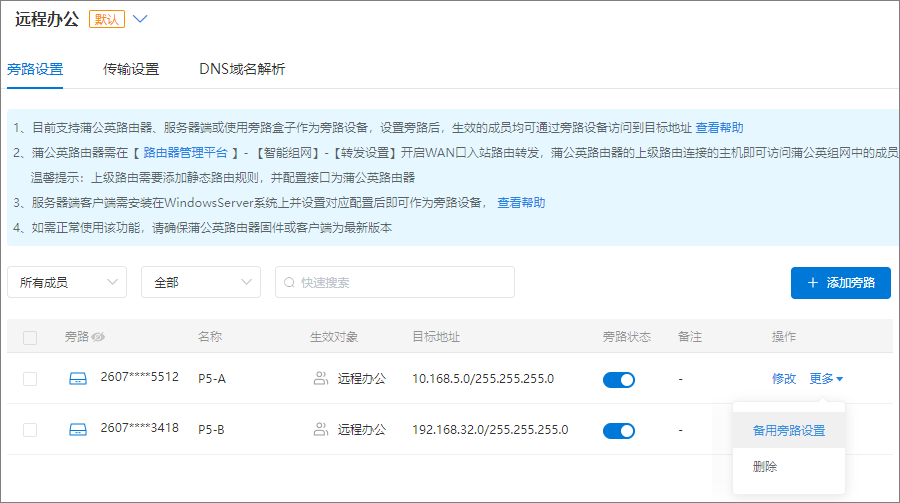Viewport: 900px width, 503px height.
Task: Click the 旁路状态 column header
Action: [x=627, y=336]
